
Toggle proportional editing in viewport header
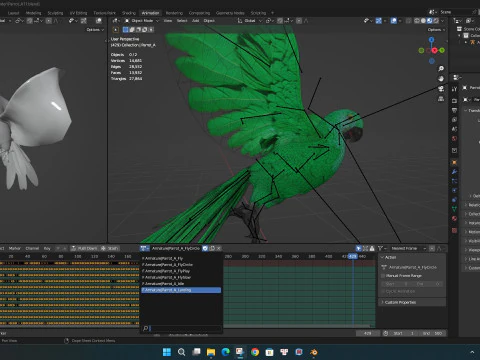[x=299, y=21]
